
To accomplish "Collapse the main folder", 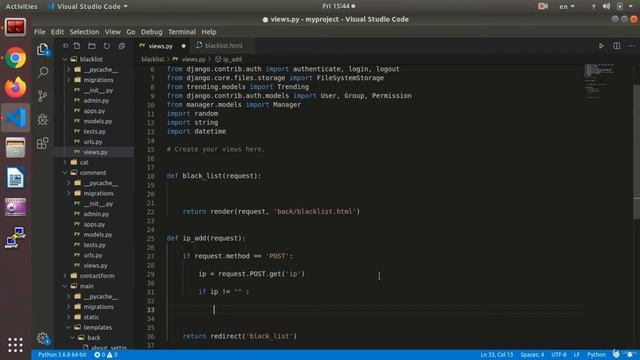I will (64, 286).
